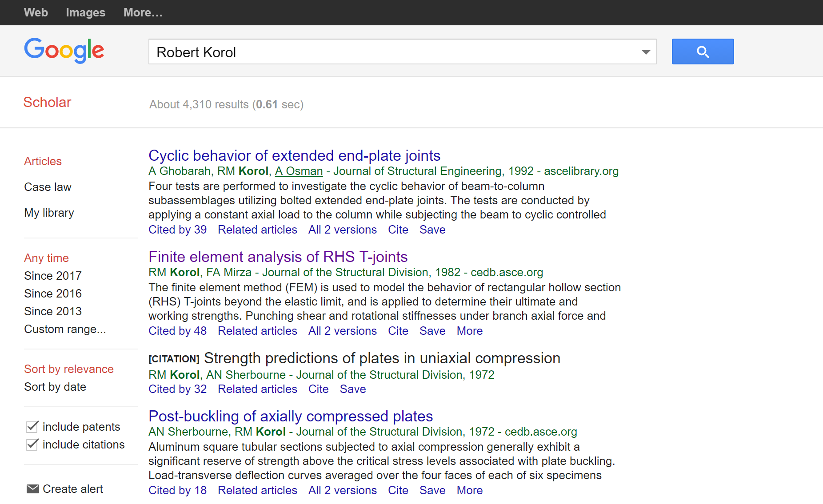
Task: Click the Google Scholar logo
Action: [64, 50]
